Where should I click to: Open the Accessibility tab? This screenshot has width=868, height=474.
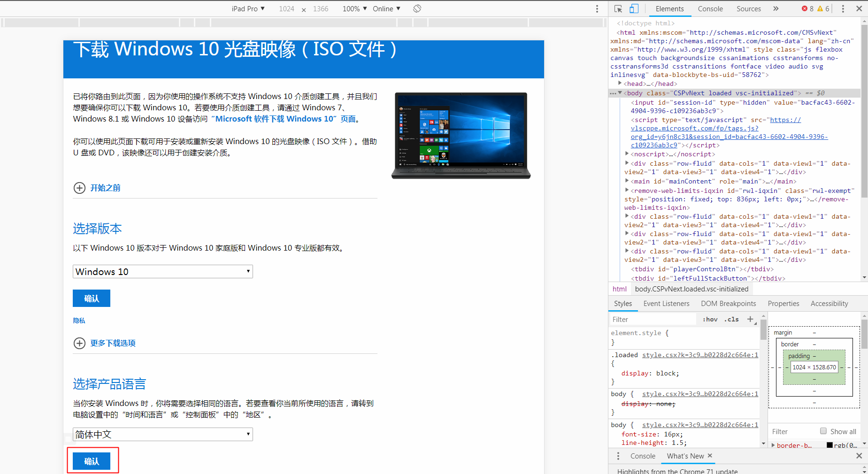coord(829,304)
